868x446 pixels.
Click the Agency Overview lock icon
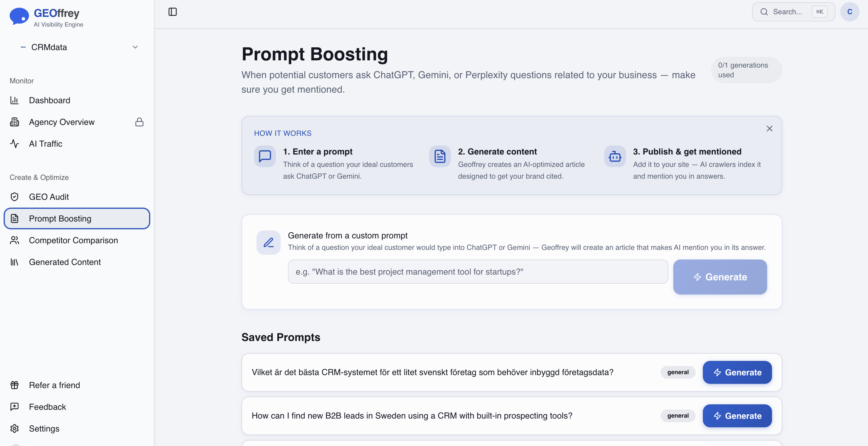click(x=139, y=122)
